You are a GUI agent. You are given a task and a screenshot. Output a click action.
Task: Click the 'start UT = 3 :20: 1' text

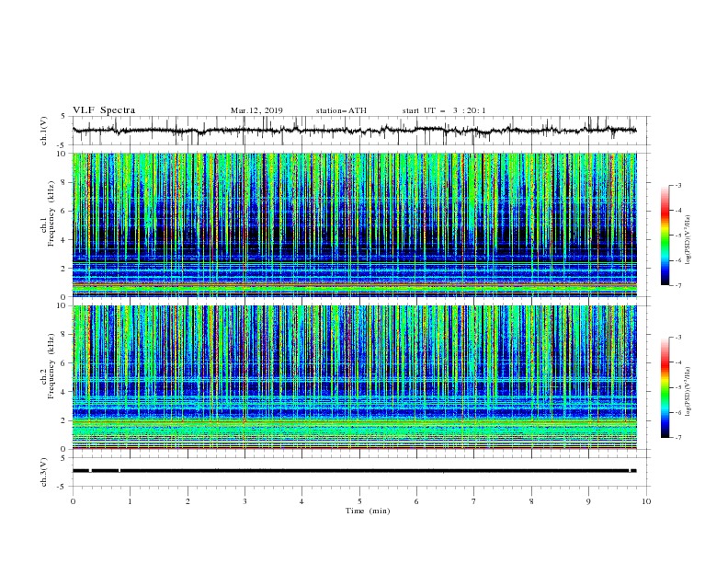(x=444, y=110)
